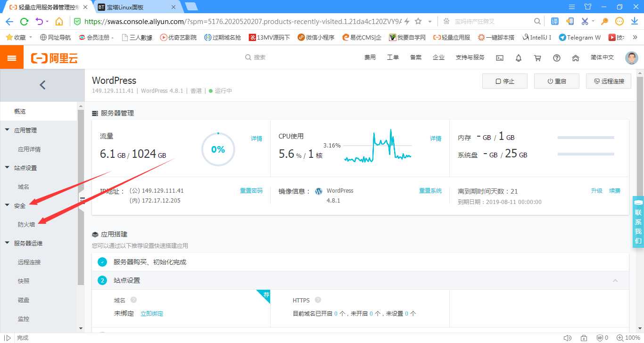Screen dimensions: 644x343
Task: Open 域名 in the sidebar
Action: click(x=24, y=187)
